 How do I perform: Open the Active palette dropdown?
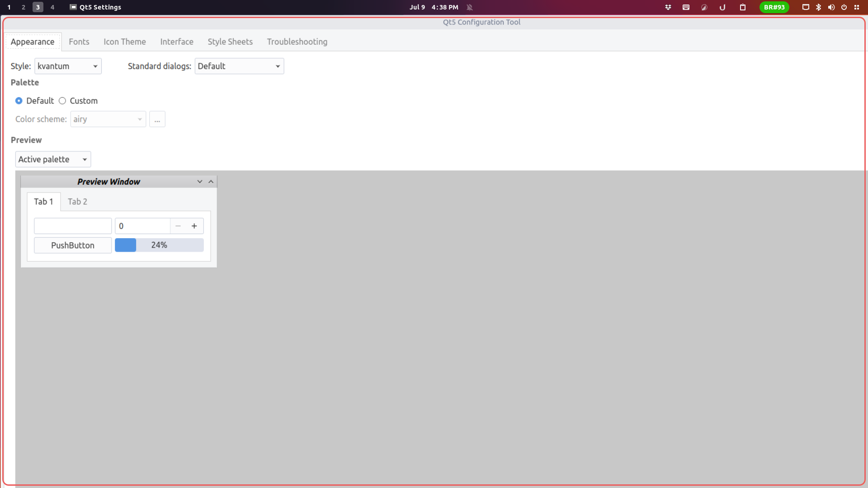(52, 159)
